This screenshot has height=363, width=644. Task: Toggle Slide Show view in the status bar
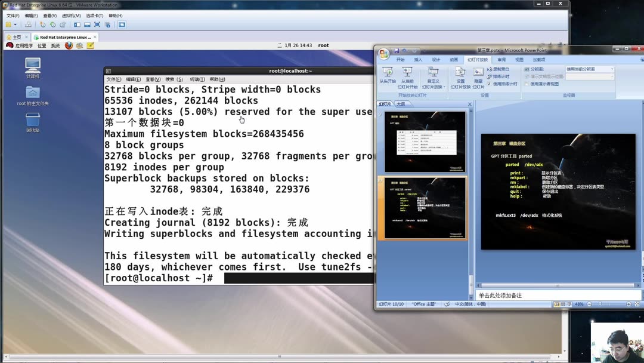click(568, 303)
